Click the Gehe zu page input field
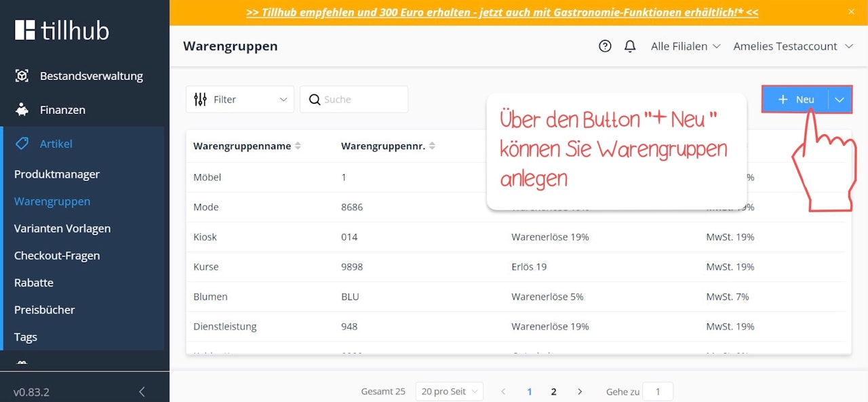The width and height of the screenshot is (868, 402). tap(658, 391)
